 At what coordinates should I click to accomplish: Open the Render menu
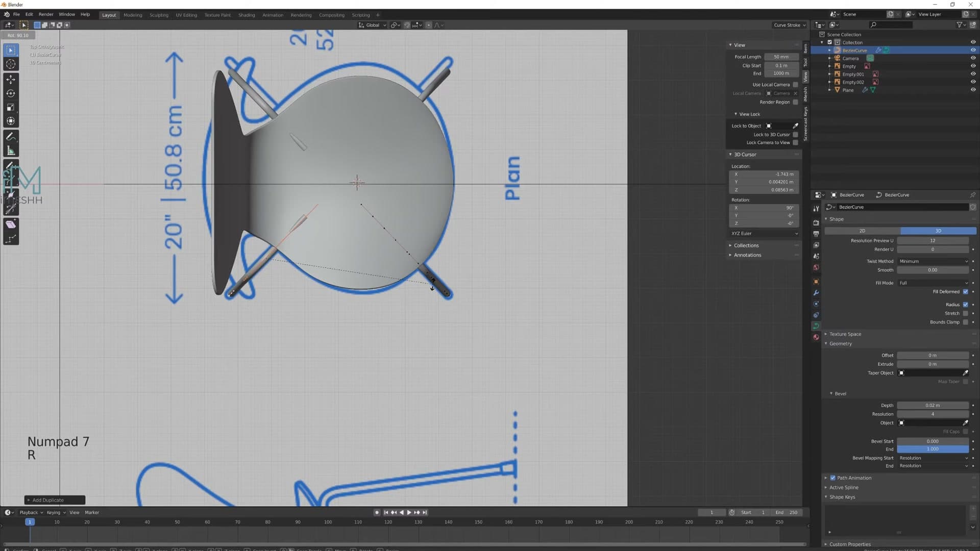click(46, 15)
